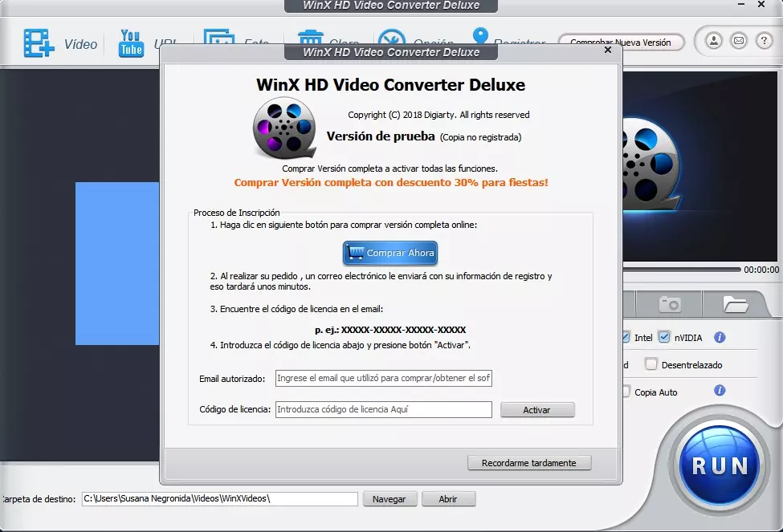The height and width of the screenshot is (532, 783).
Task: Click the Email autorizado input field
Action: 384,378
